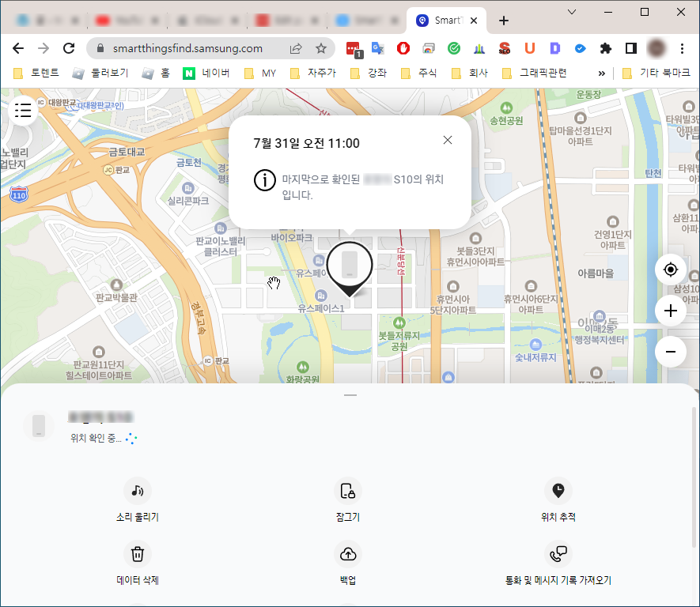Reload the SmartThings Find page

69,48
